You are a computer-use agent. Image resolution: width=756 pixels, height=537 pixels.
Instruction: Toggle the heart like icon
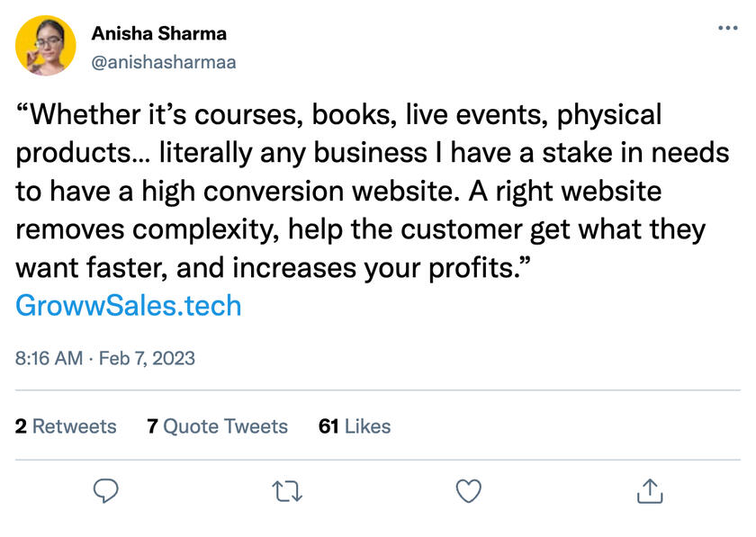pyautogui.click(x=469, y=490)
